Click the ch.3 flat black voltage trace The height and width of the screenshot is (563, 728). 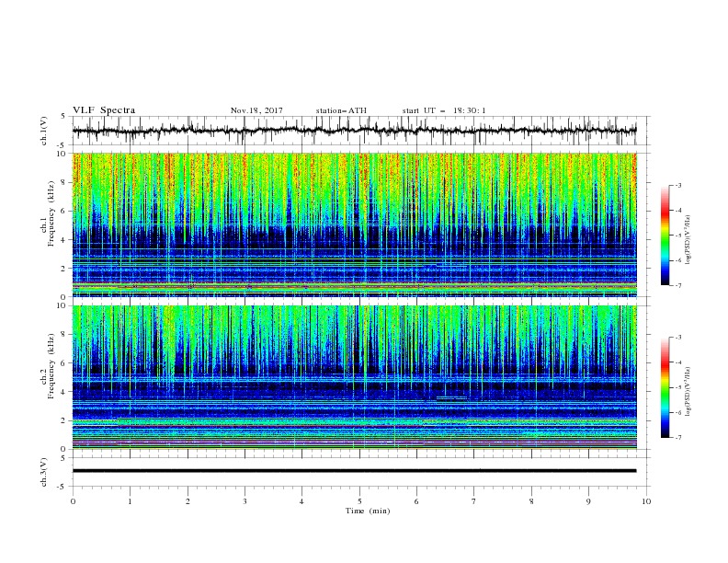tap(354, 471)
